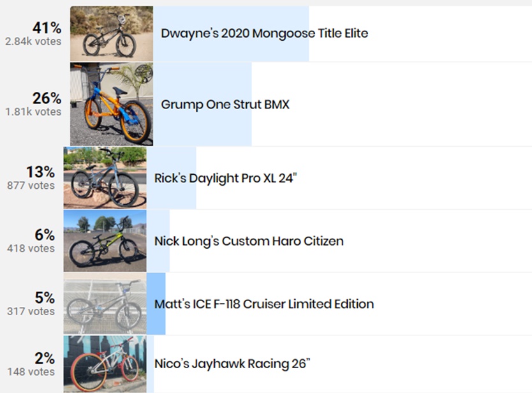Choose Matt's ICE F-118 Cruiser Limited Edition

click(x=264, y=304)
